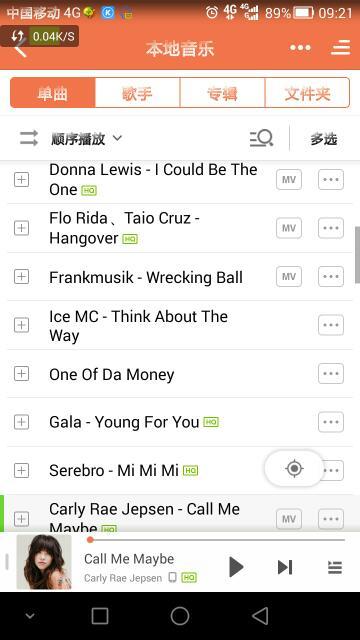
Task: Tap the 多选 multi-select button
Action: (x=324, y=139)
